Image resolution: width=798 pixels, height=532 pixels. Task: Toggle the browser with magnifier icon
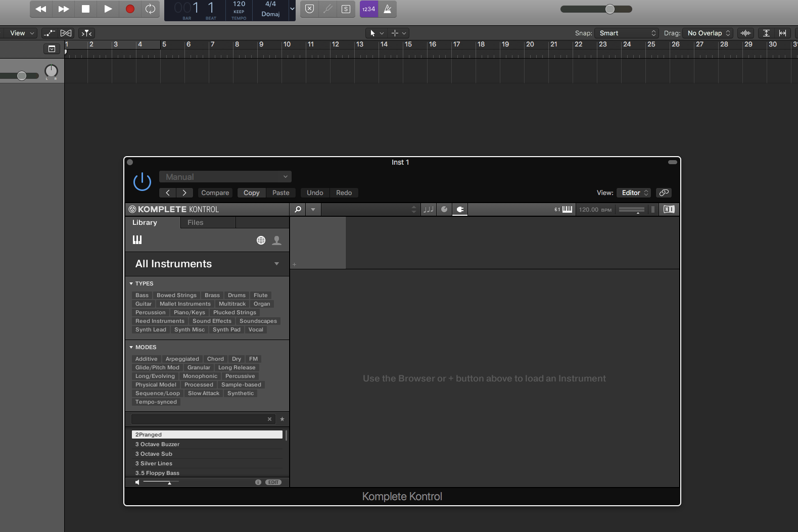click(x=298, y=209)
